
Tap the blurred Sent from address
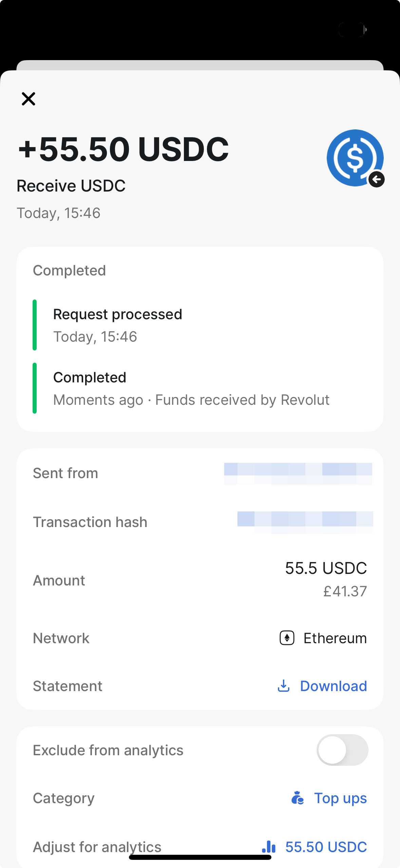click(298, 473)
